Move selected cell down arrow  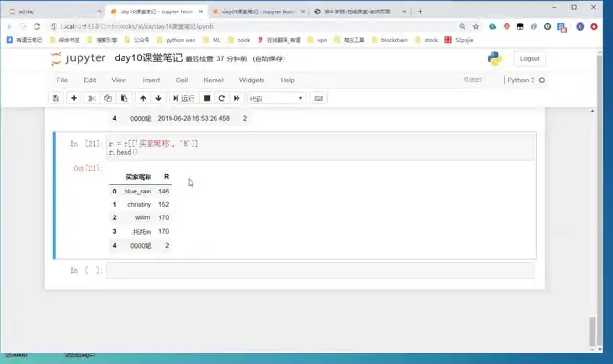pos(158,98)
